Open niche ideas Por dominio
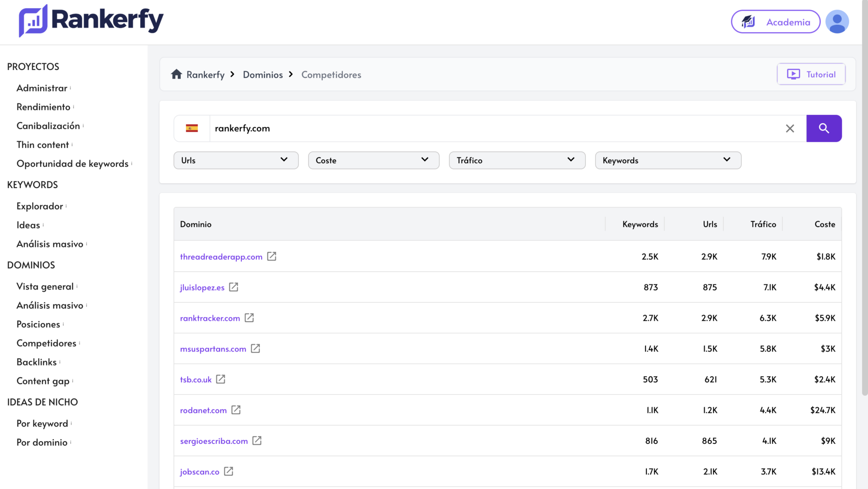Image resolution: width=868 pixels, height=489 pixels. pos(42,442)
